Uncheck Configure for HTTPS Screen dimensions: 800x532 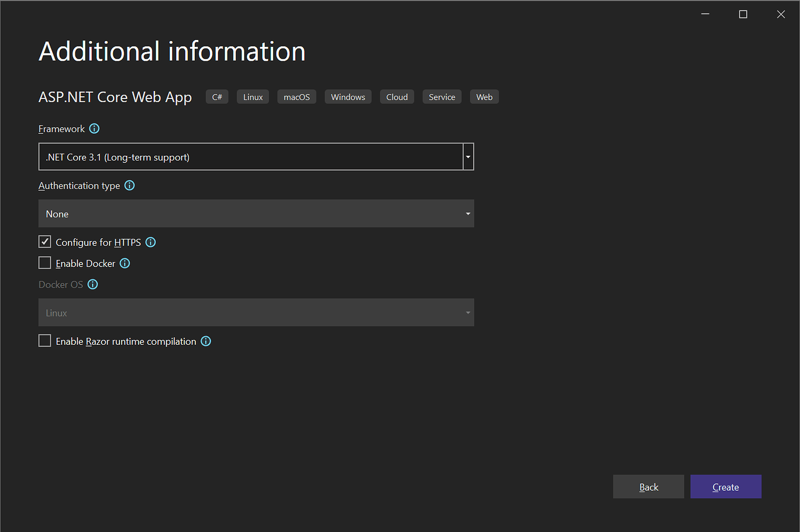45,242
